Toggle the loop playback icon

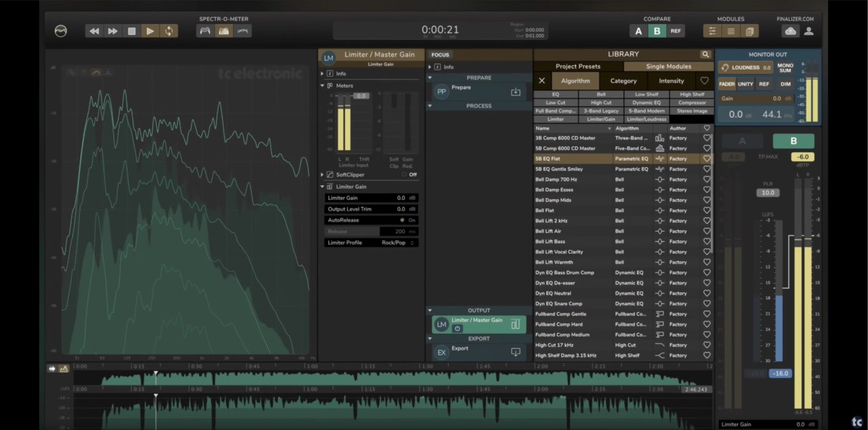click(x=169, y=31)
